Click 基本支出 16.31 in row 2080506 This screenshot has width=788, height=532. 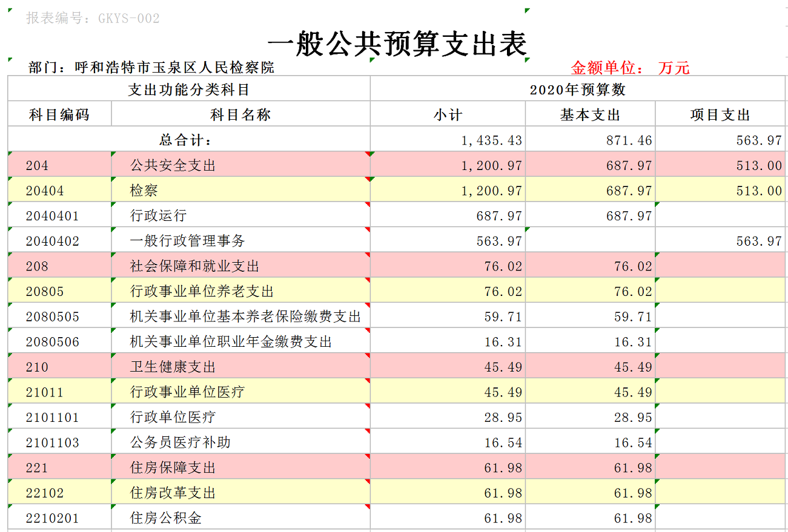point(634,342)
